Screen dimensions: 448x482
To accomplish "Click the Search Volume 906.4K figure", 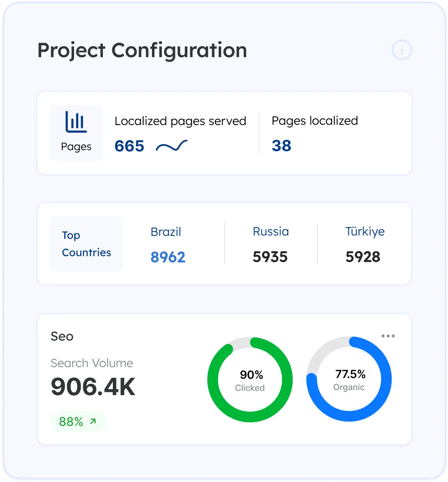I will pos(93,387).
